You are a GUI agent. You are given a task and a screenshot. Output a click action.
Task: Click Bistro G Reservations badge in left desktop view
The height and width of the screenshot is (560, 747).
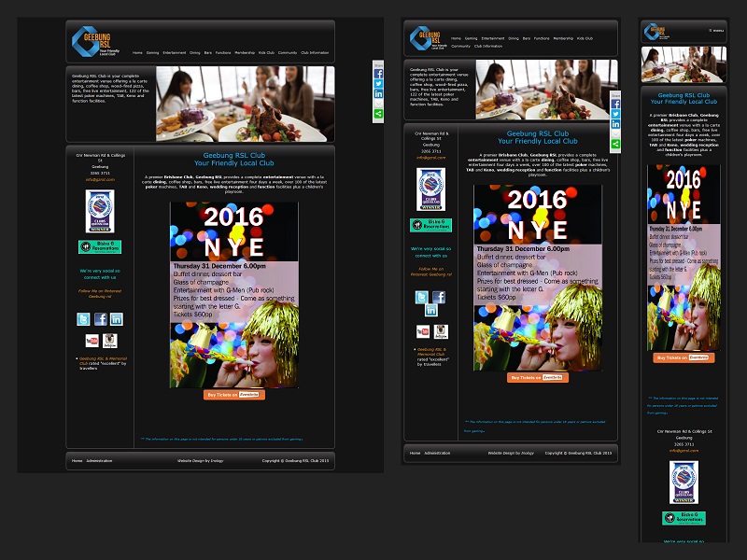(99, 247)
